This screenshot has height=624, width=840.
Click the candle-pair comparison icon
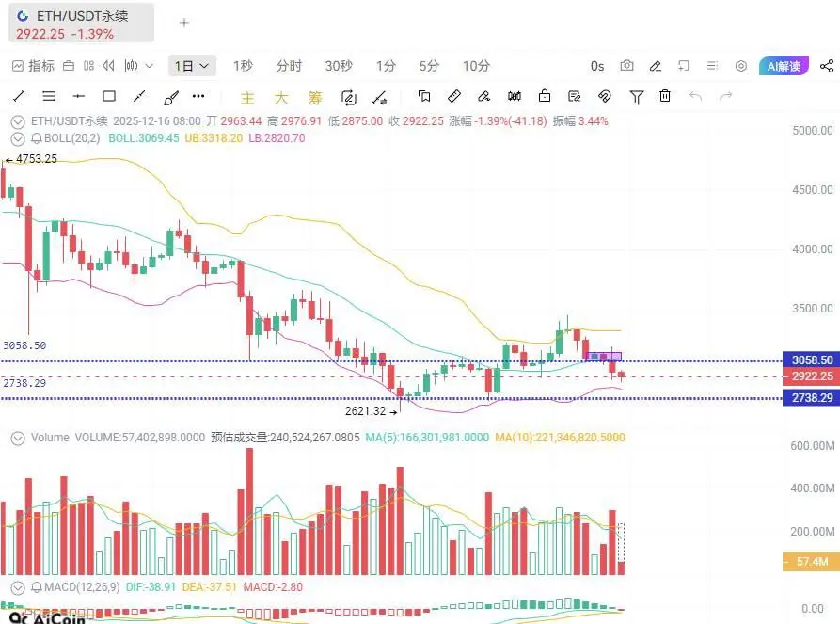click(x=515, y=97)
